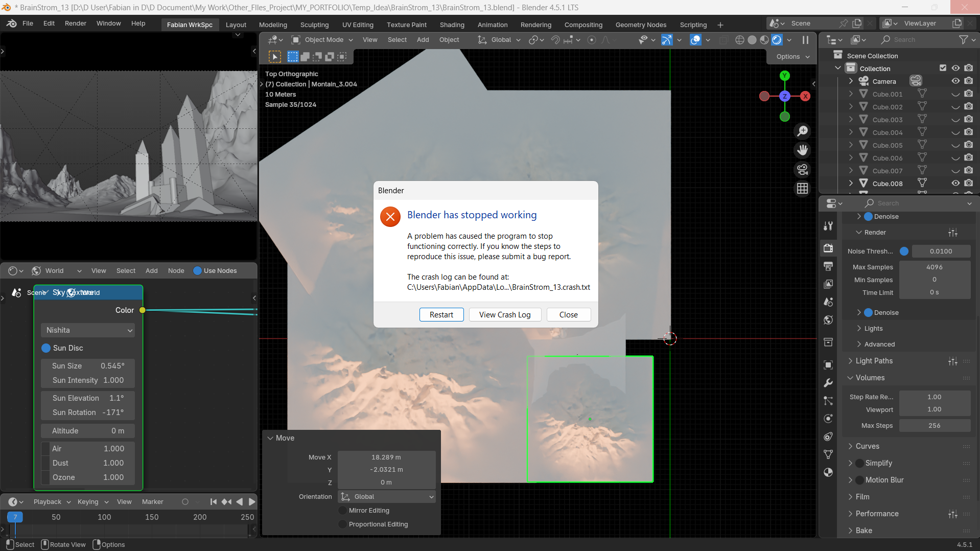
Task: Toggle camera view icon in viewport
Action: pos(803,170)
